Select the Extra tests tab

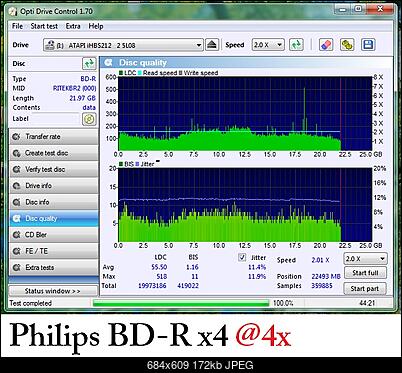click(x=54, y=267)
